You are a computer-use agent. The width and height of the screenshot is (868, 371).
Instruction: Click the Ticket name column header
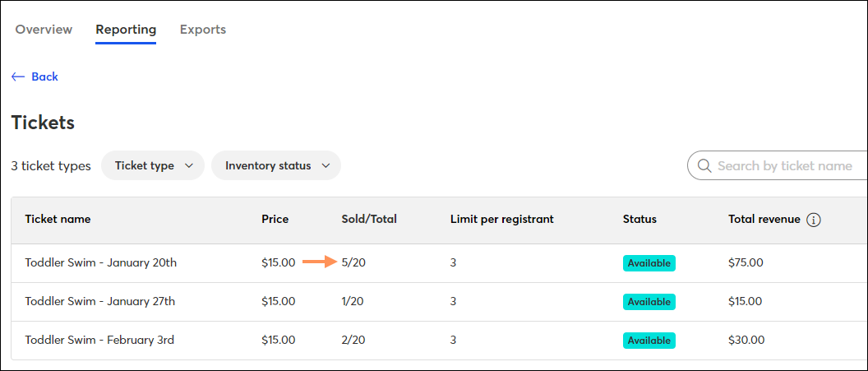[58, 220]
